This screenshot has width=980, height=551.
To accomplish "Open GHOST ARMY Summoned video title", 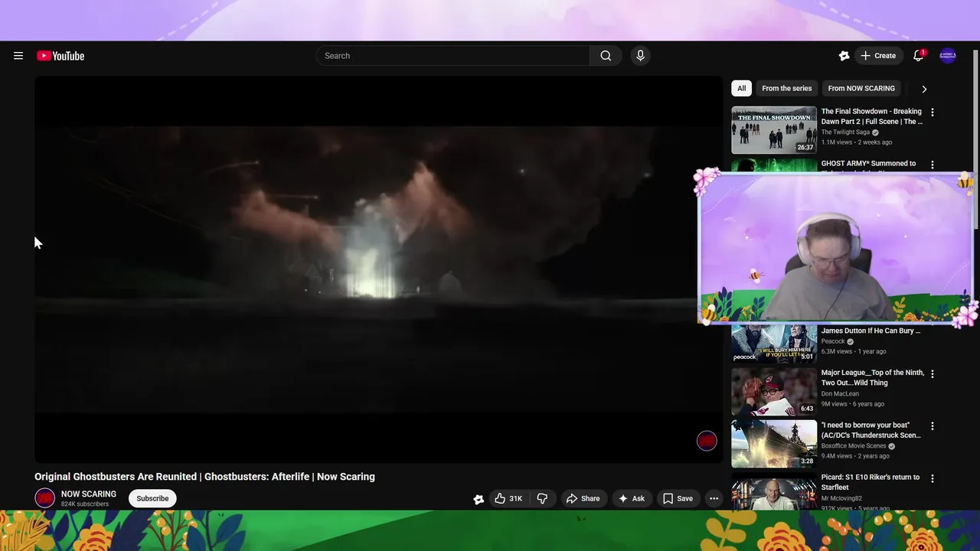I will pos(869,164).
